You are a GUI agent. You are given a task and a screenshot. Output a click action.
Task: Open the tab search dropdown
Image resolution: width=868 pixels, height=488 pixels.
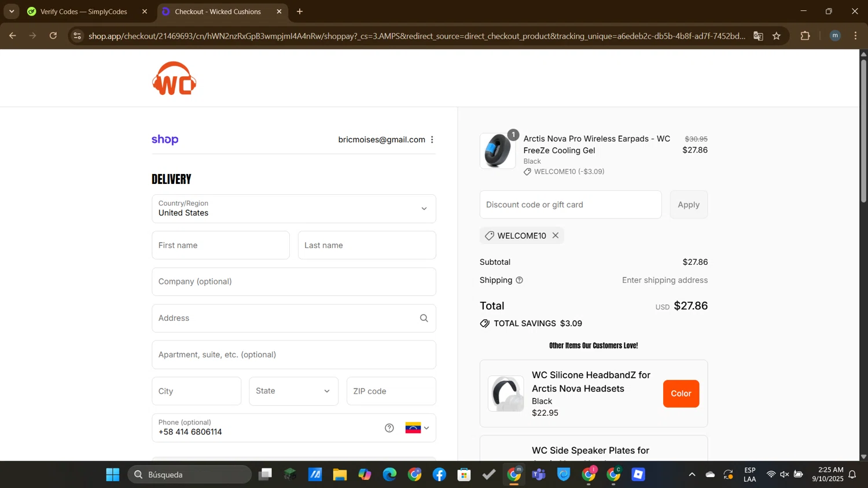[x=12, y=12]
